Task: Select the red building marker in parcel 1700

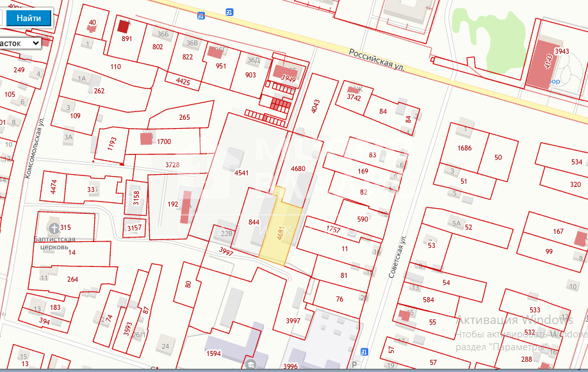Action: click(147, 137)
